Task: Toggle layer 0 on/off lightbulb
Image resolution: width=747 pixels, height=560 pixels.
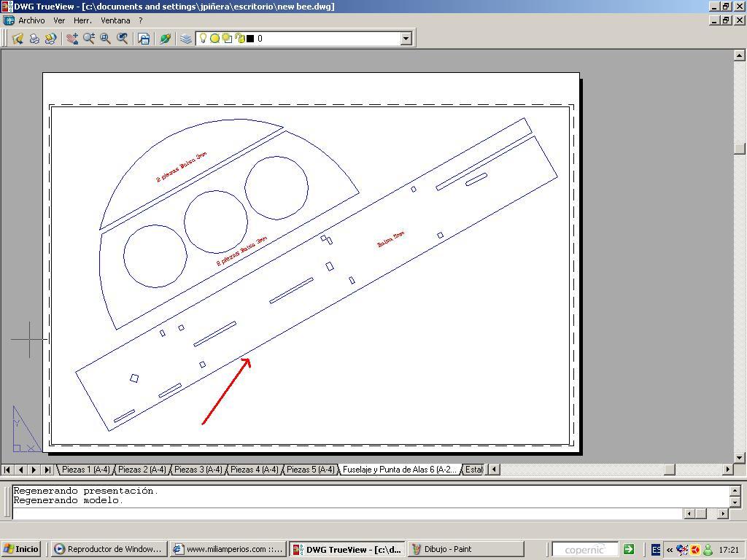Action: pos(204,39)
